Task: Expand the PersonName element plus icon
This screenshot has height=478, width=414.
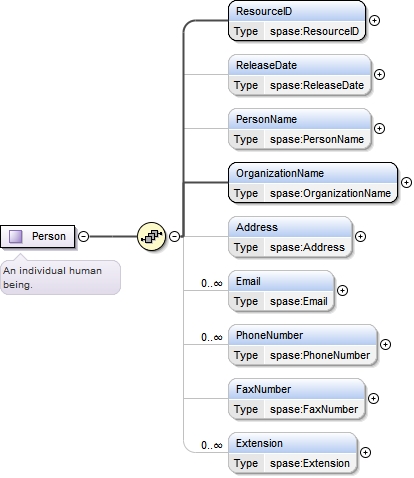Action: 379,129
